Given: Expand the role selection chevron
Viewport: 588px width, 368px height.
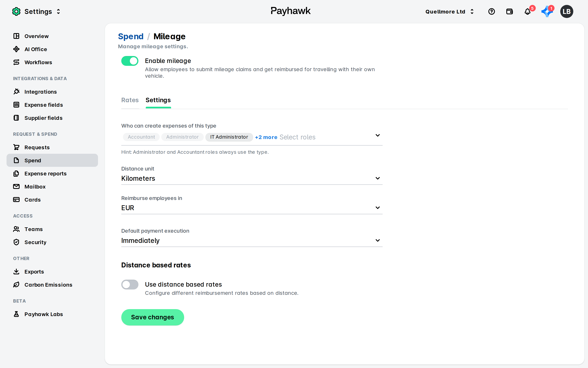Looking at the screenshot, I should [377, 135].
